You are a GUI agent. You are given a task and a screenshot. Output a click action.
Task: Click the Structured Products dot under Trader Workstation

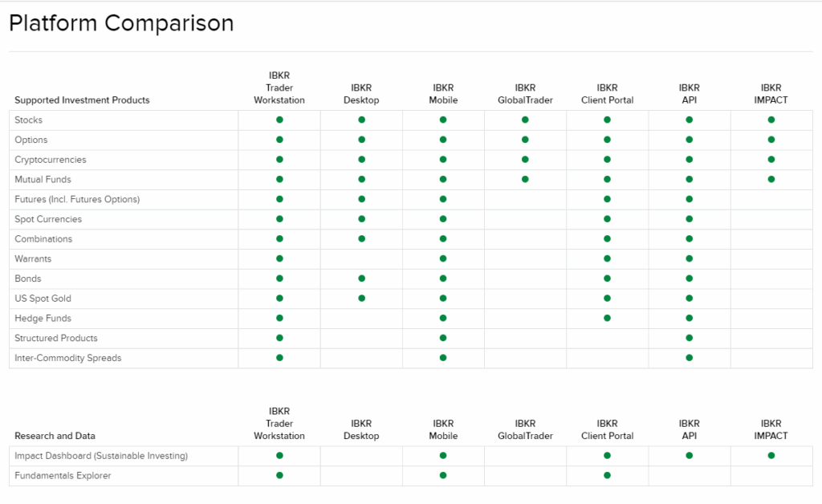[x=279, y=338]
